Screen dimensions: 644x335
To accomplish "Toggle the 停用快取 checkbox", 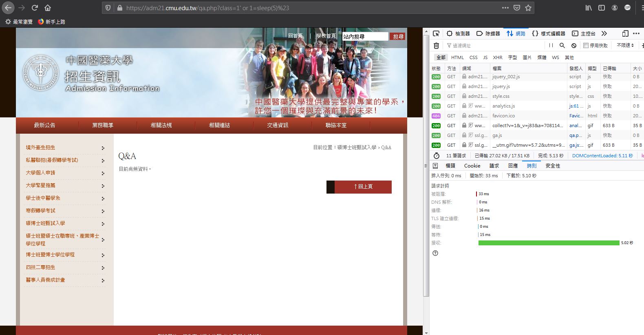I will [x=586, y=46].
